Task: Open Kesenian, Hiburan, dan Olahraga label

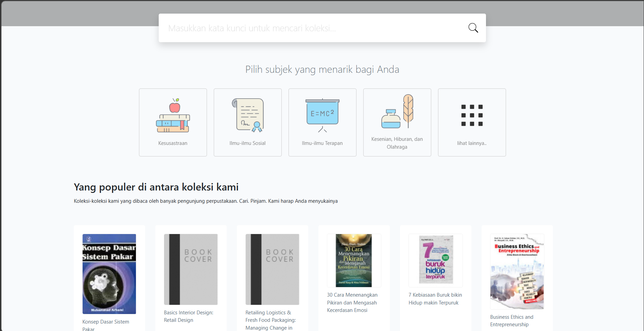Action: point(397,143)
